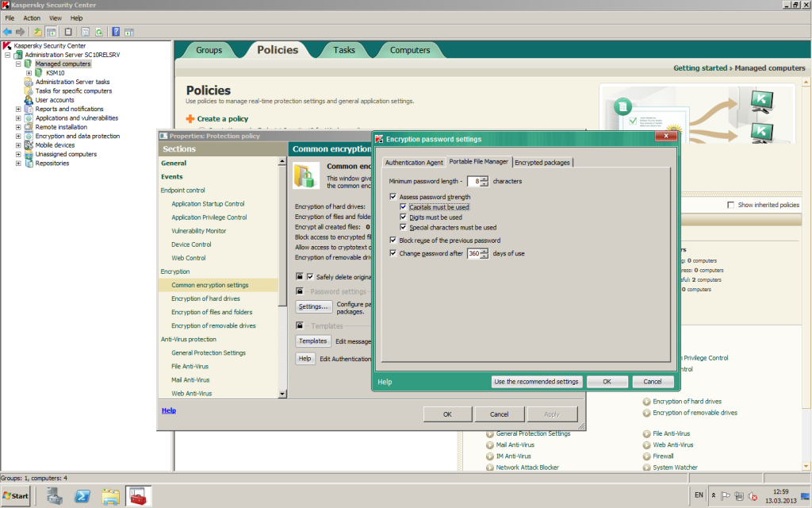812x508 pixels.
Task: Open the file explorer taskbar icon
Action: (x=110, y=496)
